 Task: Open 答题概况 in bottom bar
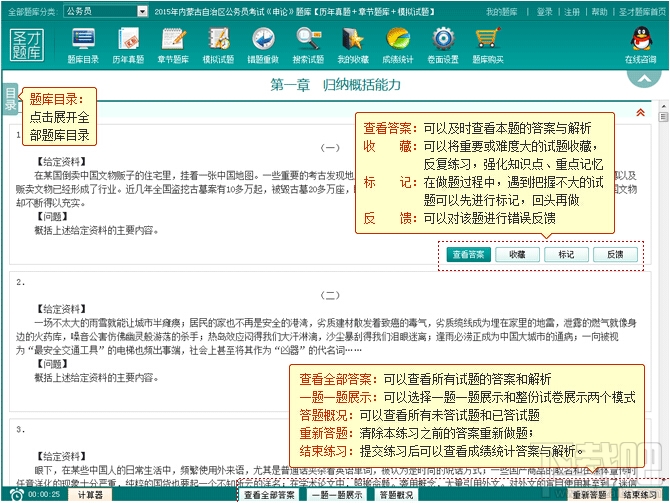coord(397,495)
